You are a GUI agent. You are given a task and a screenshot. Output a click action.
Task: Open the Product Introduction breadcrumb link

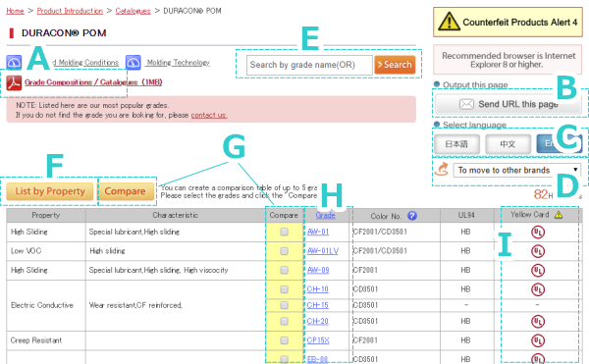[x=70, y=11]
